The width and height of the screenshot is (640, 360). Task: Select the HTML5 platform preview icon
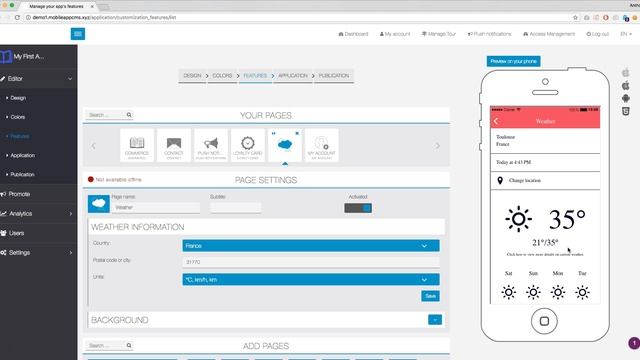[625, 111]
